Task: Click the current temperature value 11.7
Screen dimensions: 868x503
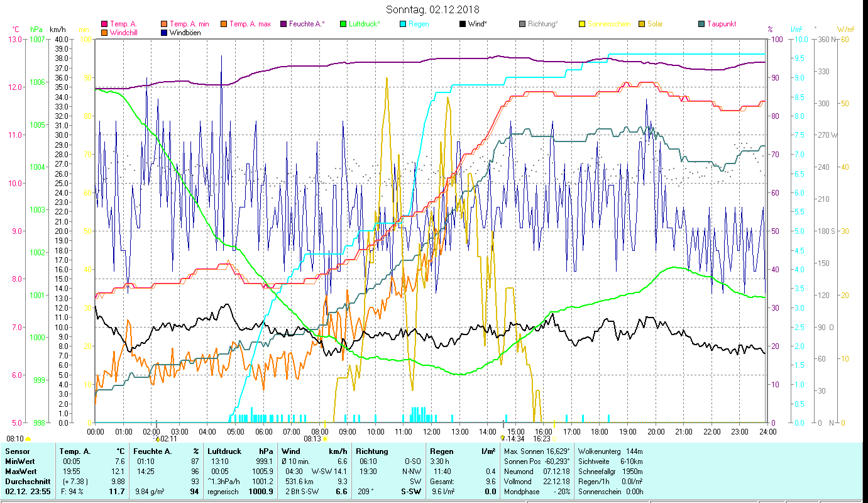Action: click(x=118, y=492)
